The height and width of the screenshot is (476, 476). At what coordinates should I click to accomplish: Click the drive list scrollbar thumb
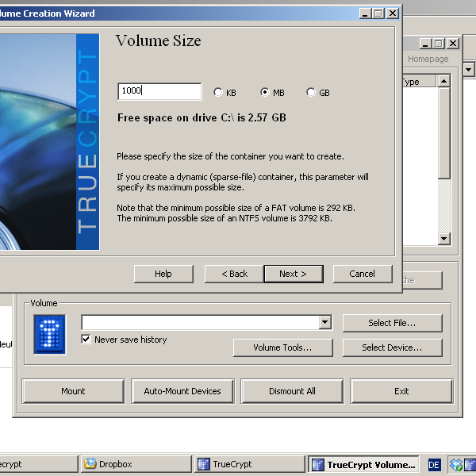pos(443,133)
